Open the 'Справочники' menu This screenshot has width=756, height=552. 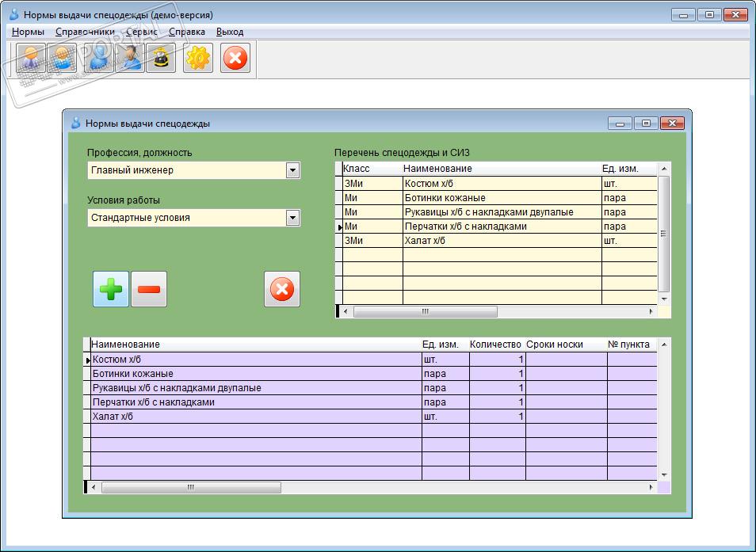(x=85, y=32)
